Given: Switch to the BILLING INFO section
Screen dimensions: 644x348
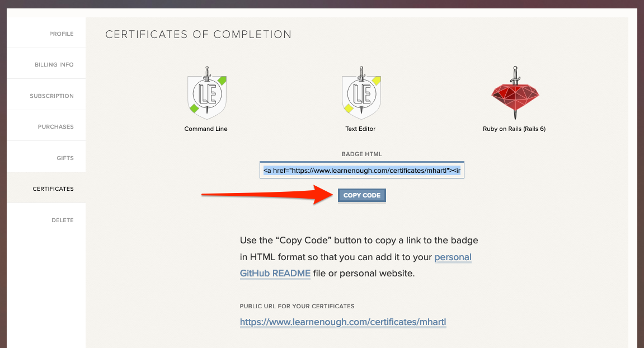Looking at the screenshot, I should (x=54, y=64).
